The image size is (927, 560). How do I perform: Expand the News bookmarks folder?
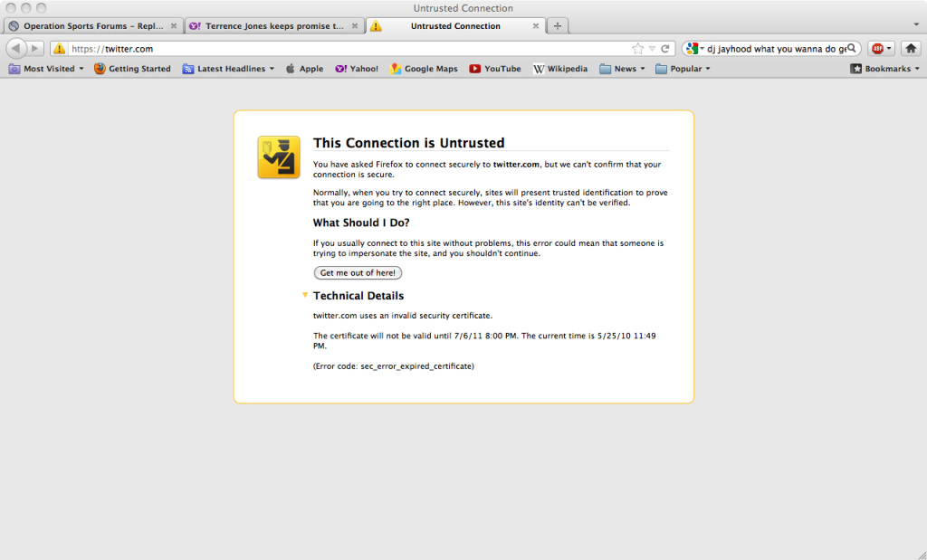pyautogui.click(x=623, y=69)
